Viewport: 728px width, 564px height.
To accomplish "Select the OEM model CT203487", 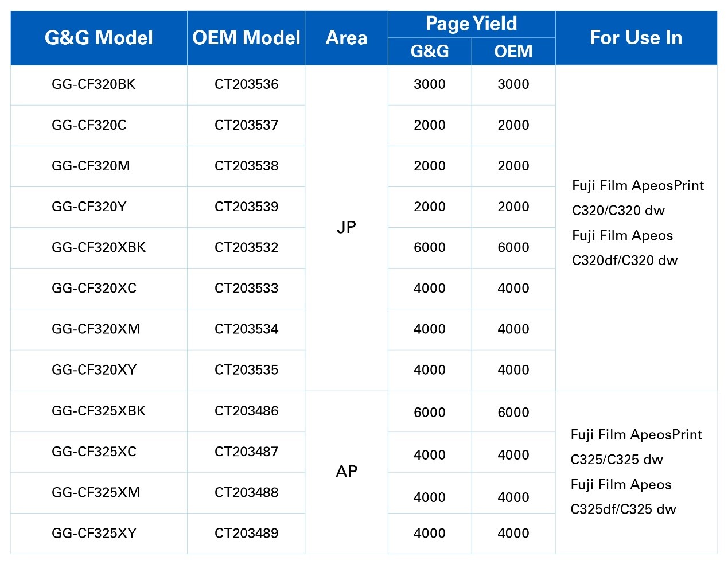I will (x=247, y=452).
